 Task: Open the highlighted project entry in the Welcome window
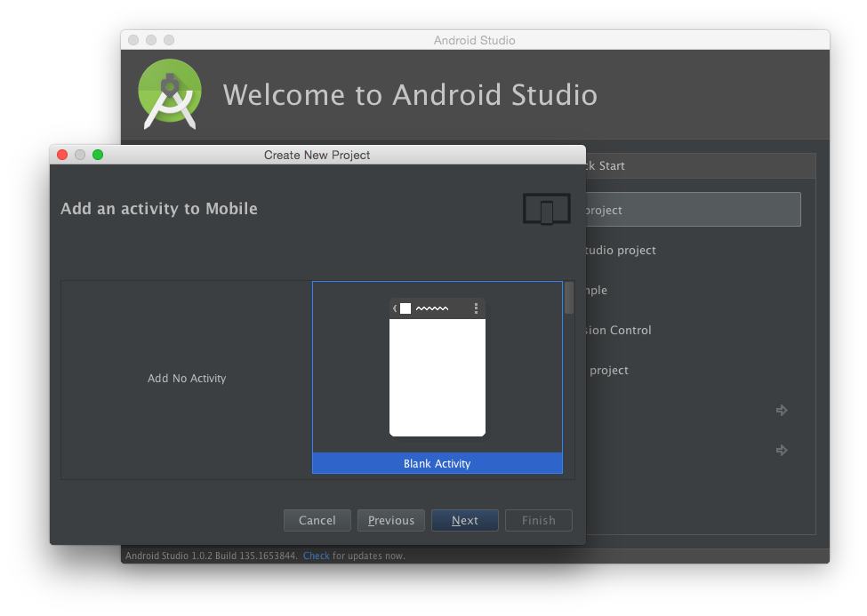[x=694, y=210]
